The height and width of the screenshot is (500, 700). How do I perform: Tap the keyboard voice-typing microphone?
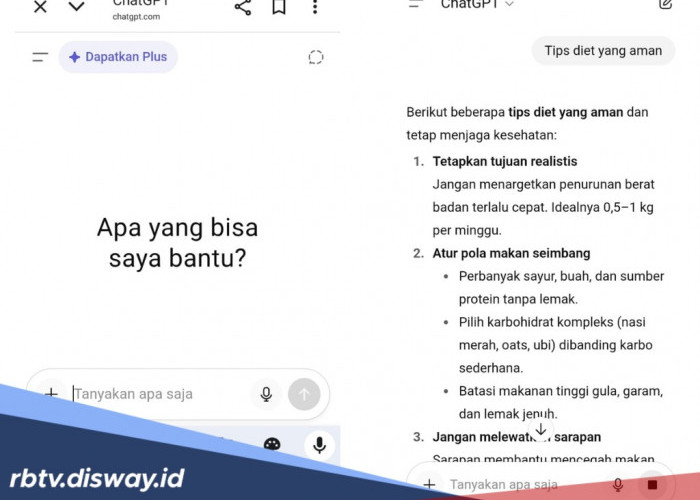(319, 444)
